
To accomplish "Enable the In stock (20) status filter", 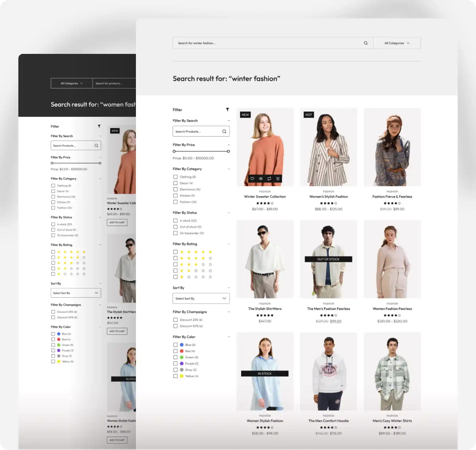I will (x=175, y=220).
